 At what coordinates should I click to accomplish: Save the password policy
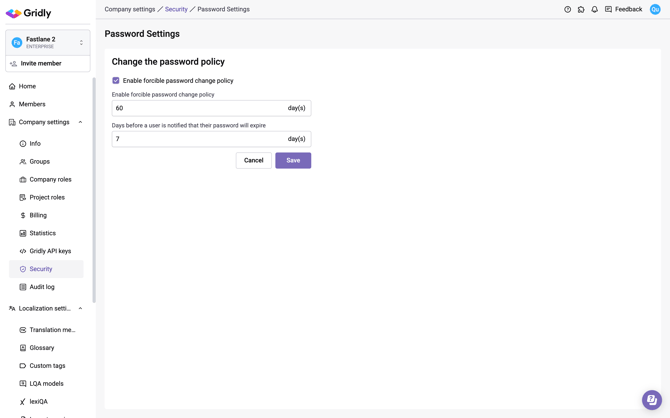pyautogui.click(x=293, y=160)
